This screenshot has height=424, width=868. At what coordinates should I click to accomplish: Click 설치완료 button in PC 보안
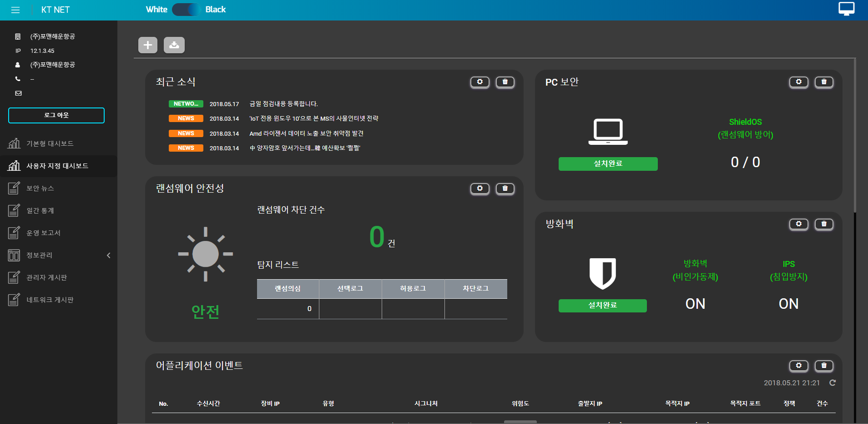608,164
